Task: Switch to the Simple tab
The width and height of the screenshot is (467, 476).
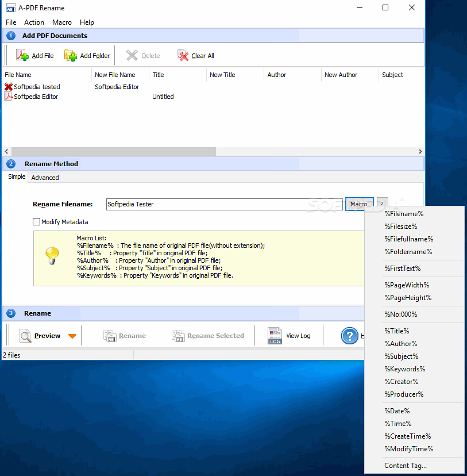Action: [17, 176]
